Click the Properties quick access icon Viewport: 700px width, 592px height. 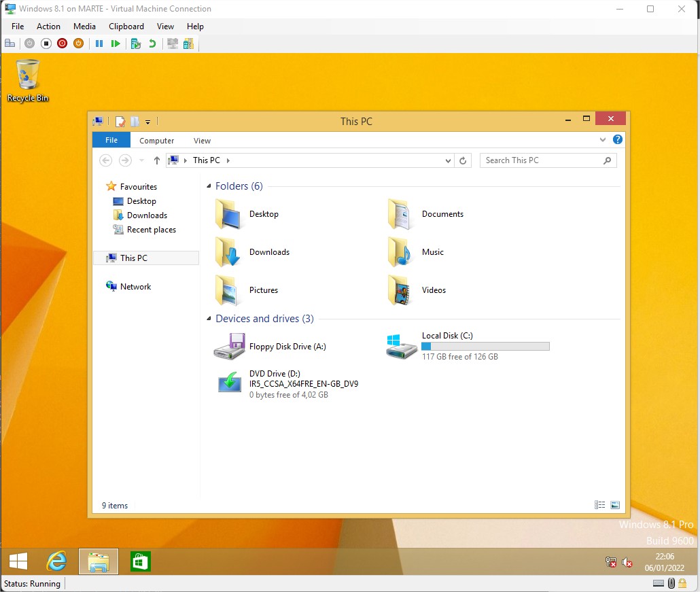point(120,122)
